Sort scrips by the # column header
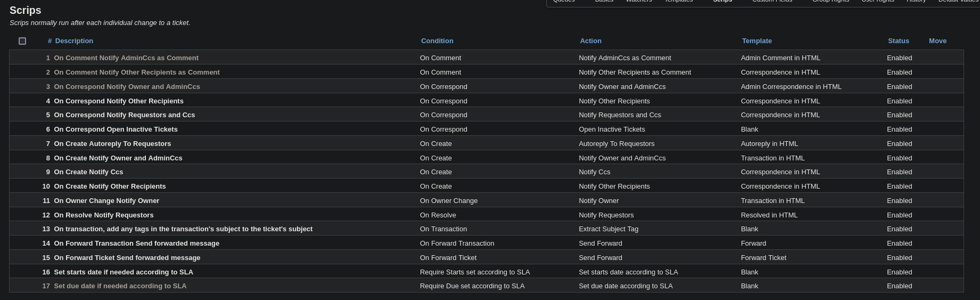 tap(50, 41)
